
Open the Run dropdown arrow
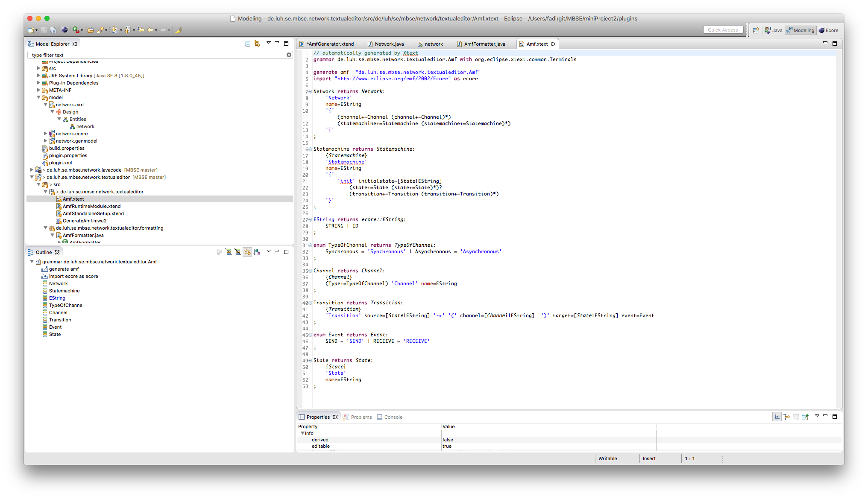click(82, 30)
